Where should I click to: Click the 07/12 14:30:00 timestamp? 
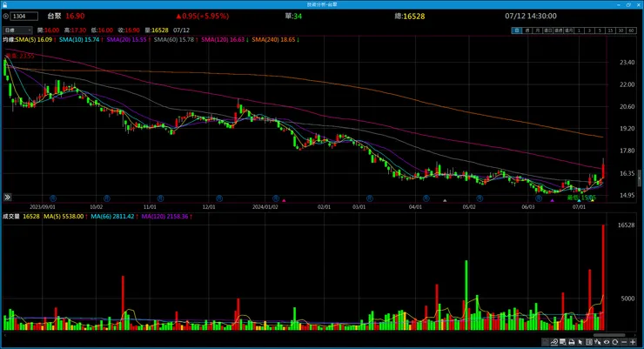531,16
